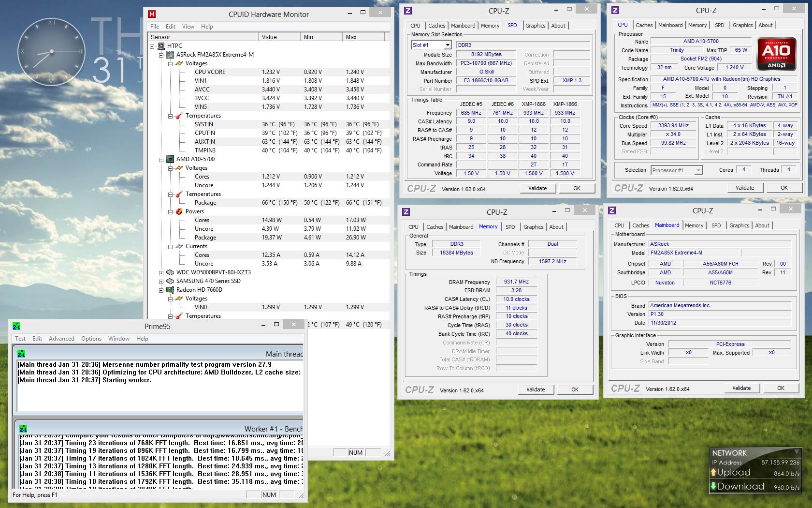Click Validate in the CPU-Z SPD window
This screenshot has height=508, width=812.
(537, 188)
